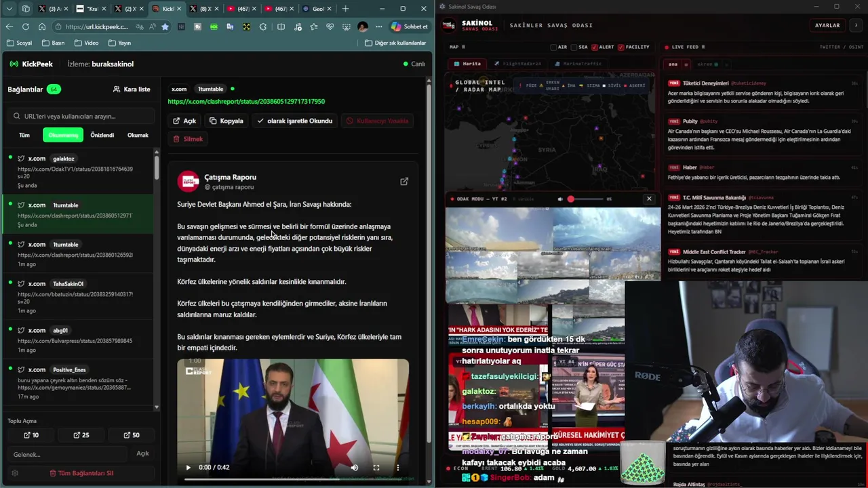Open the Video bookmarks folder
Viewport: 868px width, 488px height.
click(x=86, y=43)
